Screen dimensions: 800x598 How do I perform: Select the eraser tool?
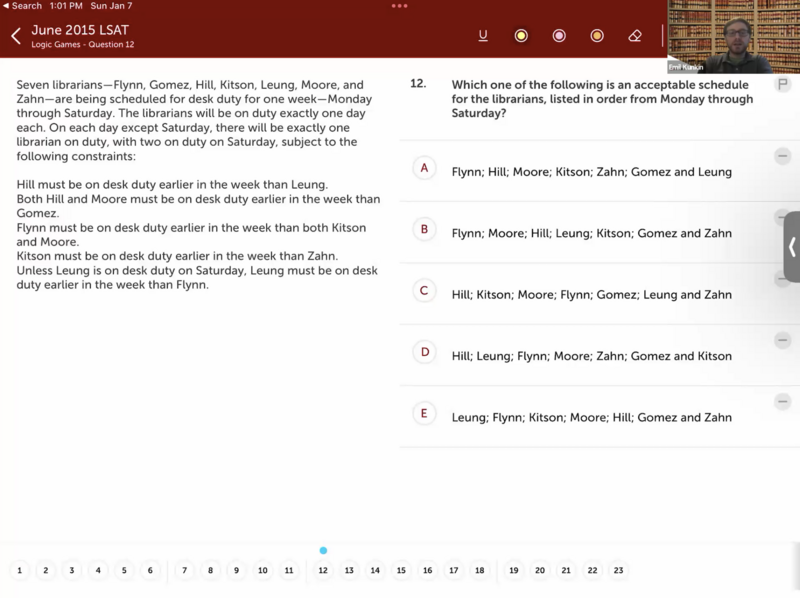pos(635,36)
